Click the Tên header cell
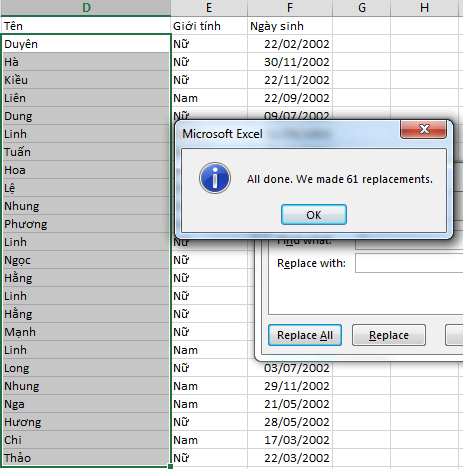This screenshot has height=469, width=463. click(x=86, y=26)
